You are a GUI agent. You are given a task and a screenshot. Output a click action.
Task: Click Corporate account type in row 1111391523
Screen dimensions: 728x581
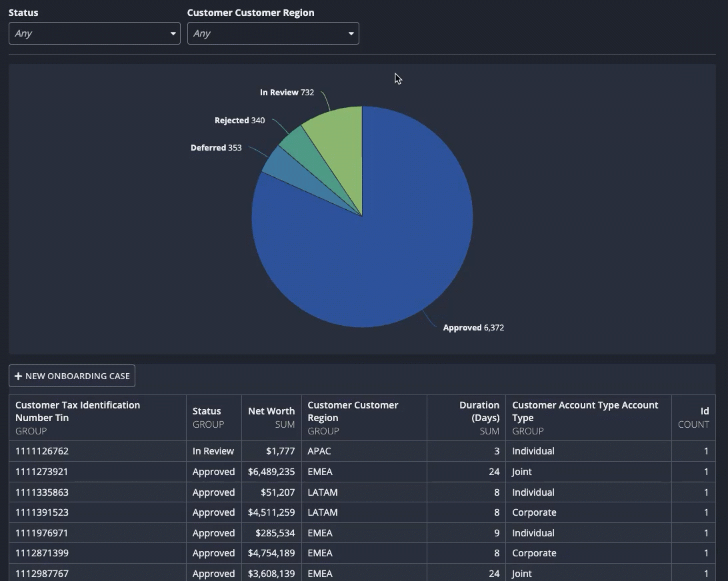(589, 512)
